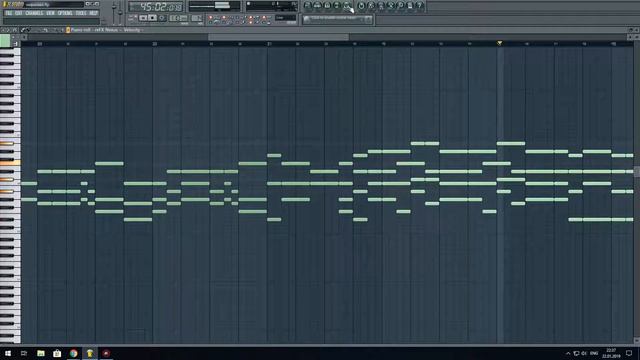
Task: Open the VIEW menu
Action: tap(50, 13)
